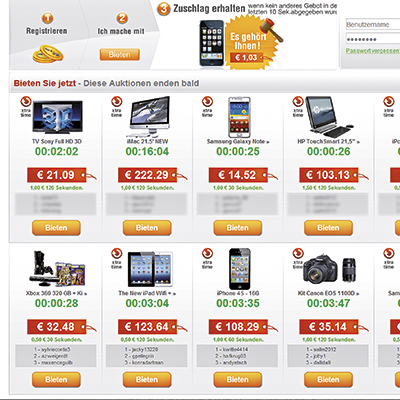Viewport: 400px width, 400px height.
Task: Click the xtra time icon beside the iMac
Action: tap(116, 107)
